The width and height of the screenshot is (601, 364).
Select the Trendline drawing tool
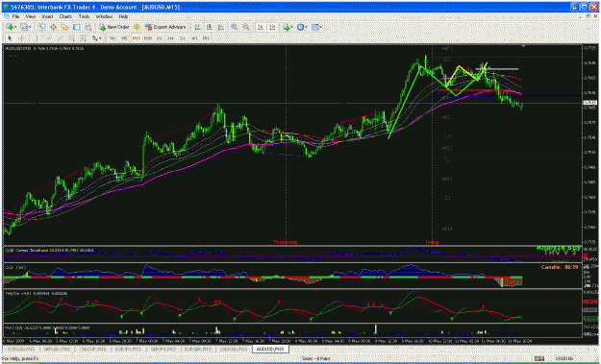click(x=61, y=38)
